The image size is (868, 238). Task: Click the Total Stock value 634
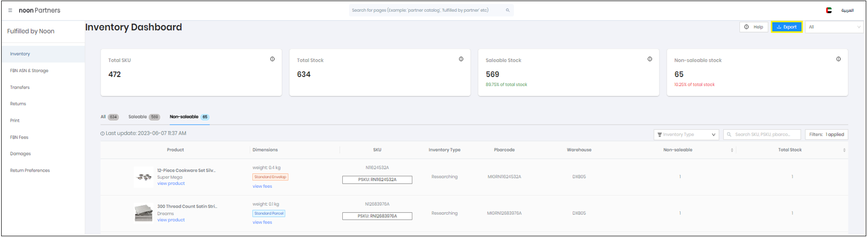[x=304, y=74]
